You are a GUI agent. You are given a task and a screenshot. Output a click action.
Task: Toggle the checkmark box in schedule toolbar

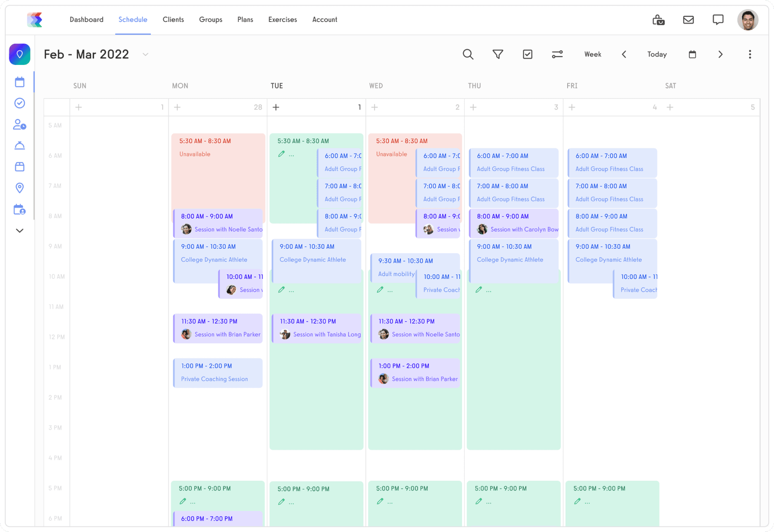(x=527, y=55)
